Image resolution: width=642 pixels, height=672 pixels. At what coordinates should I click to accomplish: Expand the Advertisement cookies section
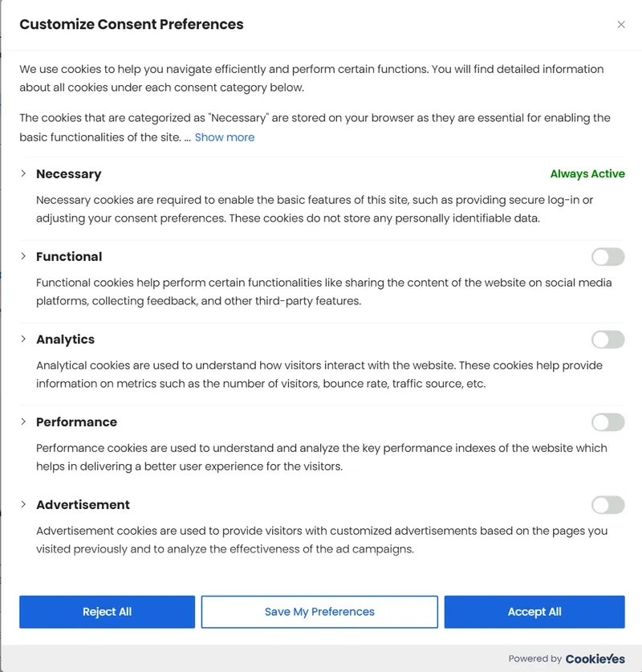[x=22, y=504]
